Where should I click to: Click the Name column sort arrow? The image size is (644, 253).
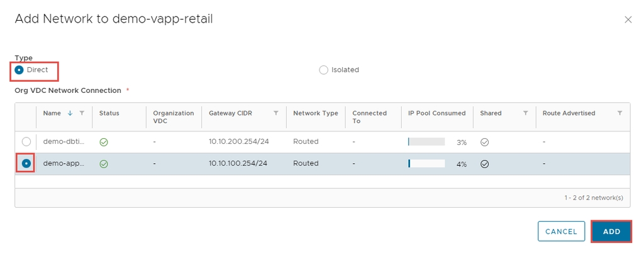tap(70, 114)
